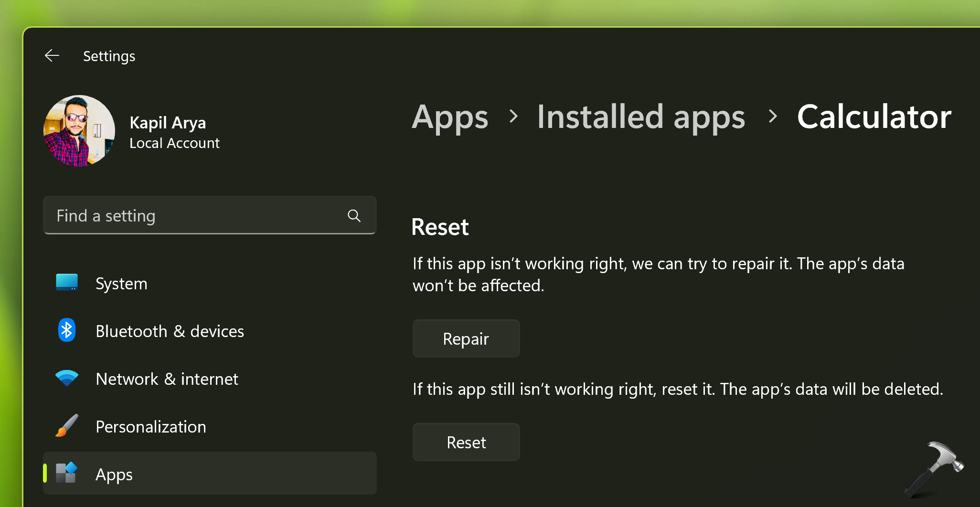Viewport: 980px width, 507px height.
Task: Navigate to Apps breadcrumb link
Action: pos(450,117)
